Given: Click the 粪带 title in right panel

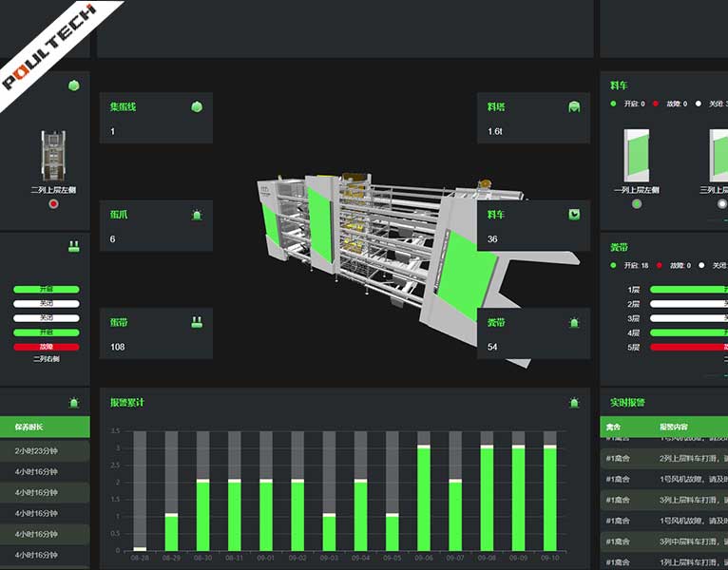Looking at the screenshot, I should 619,247.
